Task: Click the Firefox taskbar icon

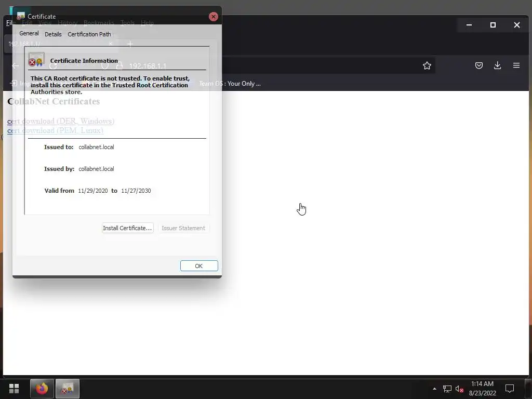Action: click(x=42, y=389)
